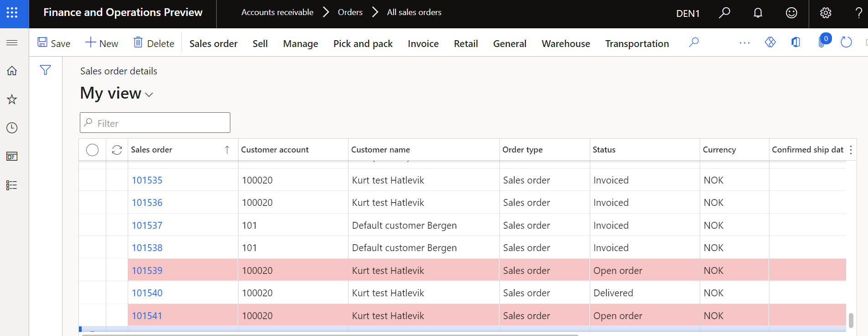Open sales order 101539 link
Screen dimensions: 868x336
point(147,270)
